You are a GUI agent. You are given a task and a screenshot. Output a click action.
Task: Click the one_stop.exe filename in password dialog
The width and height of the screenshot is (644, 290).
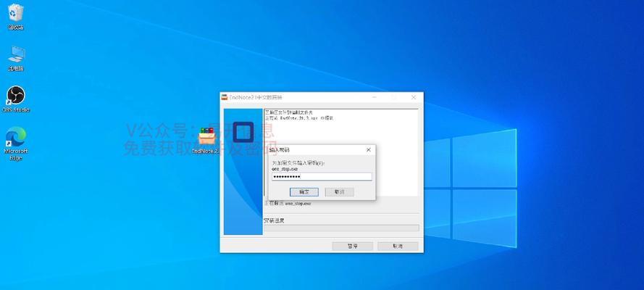click(x=285, y=169)
